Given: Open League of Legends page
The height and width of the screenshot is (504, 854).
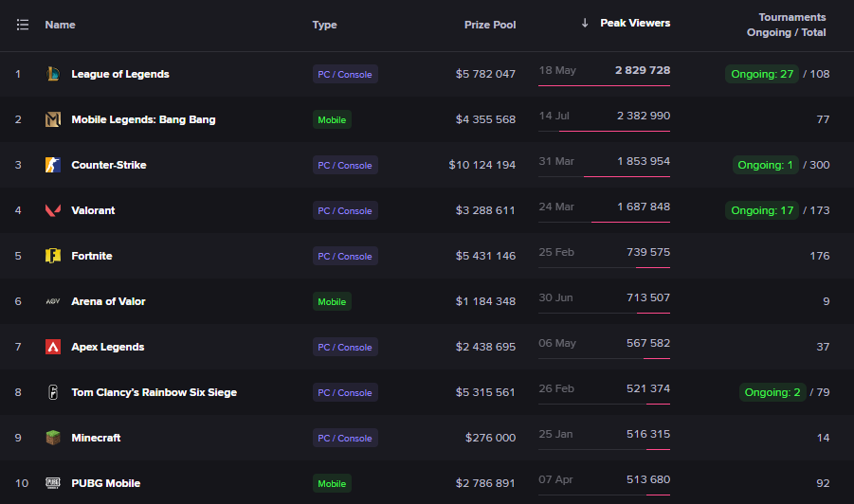Looking at the screenshot, I should point(120,74).
